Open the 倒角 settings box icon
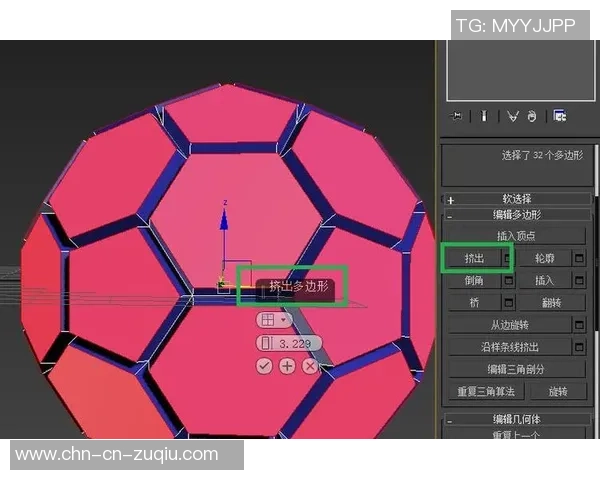The width and height of the screenshot is (600, 480). point(509,281)
